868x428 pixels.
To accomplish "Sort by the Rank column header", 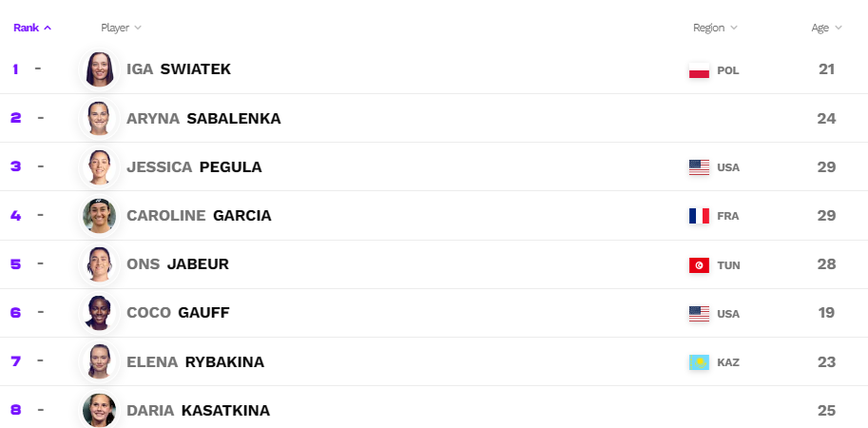I will point(32,28).
